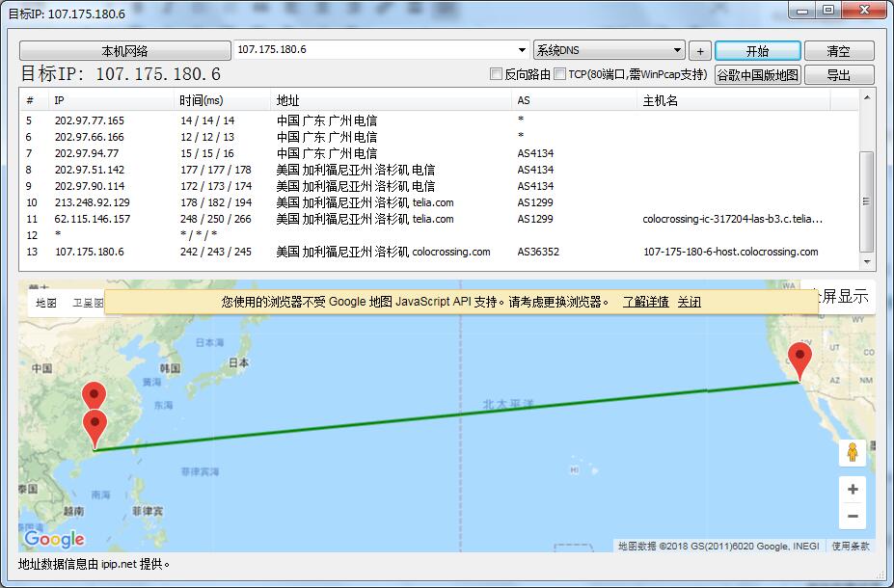Click the upper red pin in China
The width and height of the screenshot is (894, 588).
click(x=94, y=396)
